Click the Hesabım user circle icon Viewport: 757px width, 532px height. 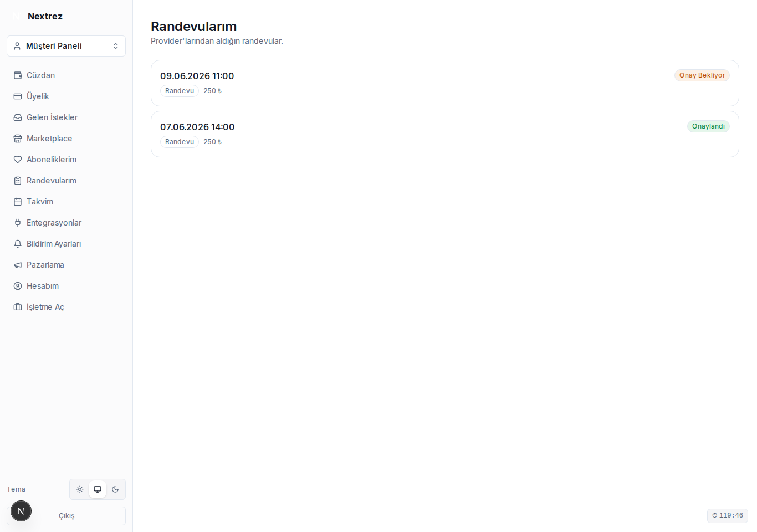click(18, 286)
